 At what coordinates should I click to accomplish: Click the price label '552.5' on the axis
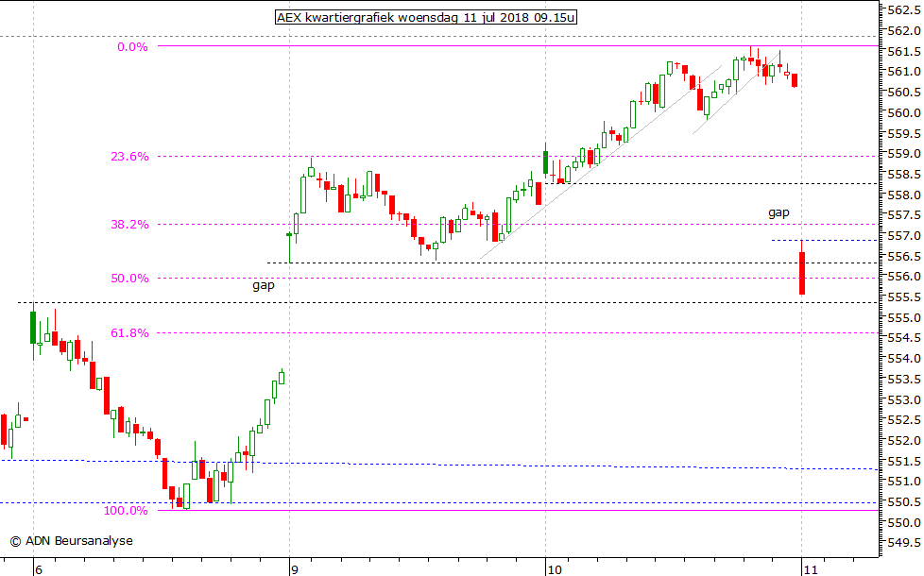coord(904,420)
